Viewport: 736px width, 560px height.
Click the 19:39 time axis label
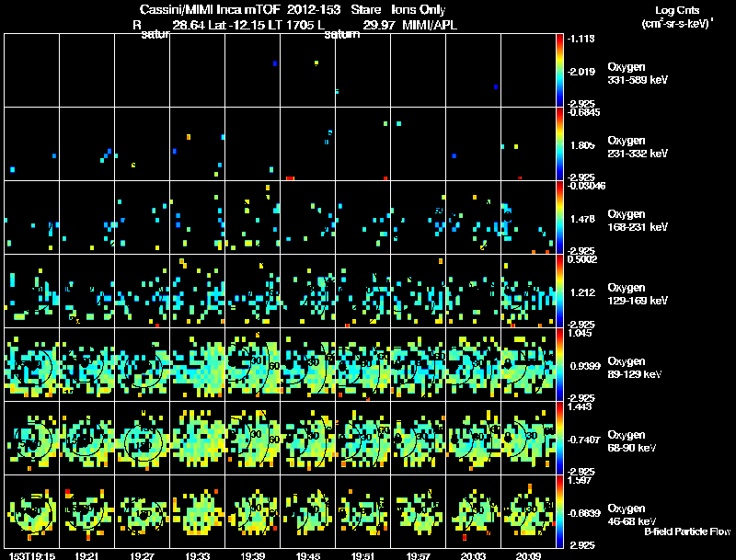tap(252, 555)
